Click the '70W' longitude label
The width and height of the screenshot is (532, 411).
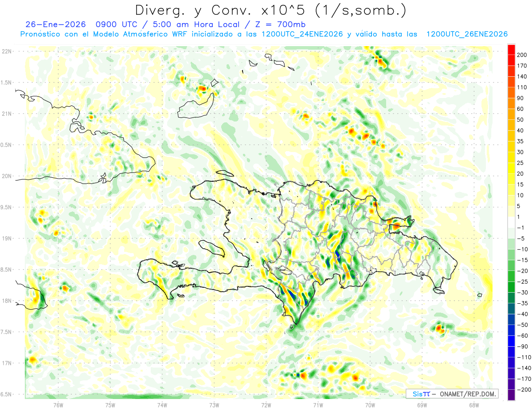click(x=370, y=405)
